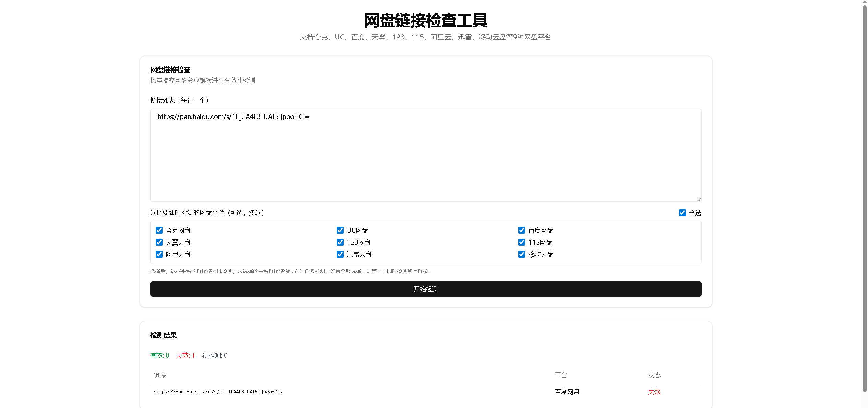Toggle the 115网盘 checkbox

coord(522,242)
